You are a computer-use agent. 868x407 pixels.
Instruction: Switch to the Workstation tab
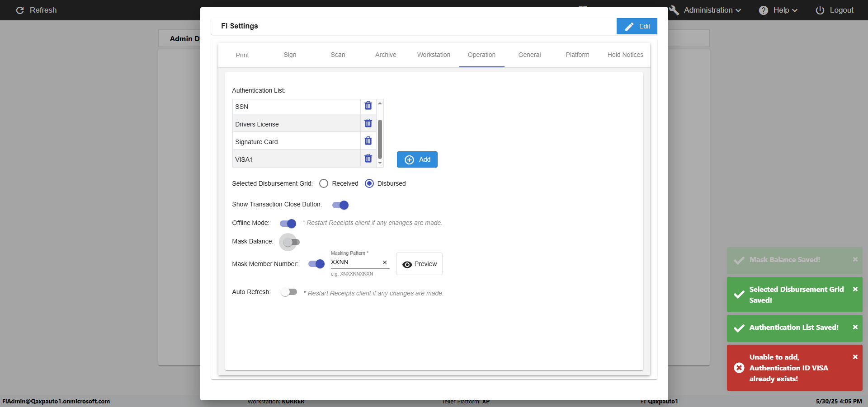434,55
